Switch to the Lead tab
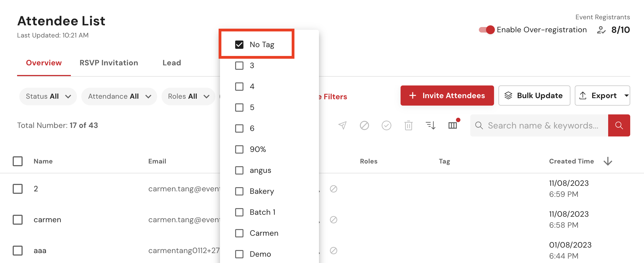This screenshot has height=263, width=644. 172,63
